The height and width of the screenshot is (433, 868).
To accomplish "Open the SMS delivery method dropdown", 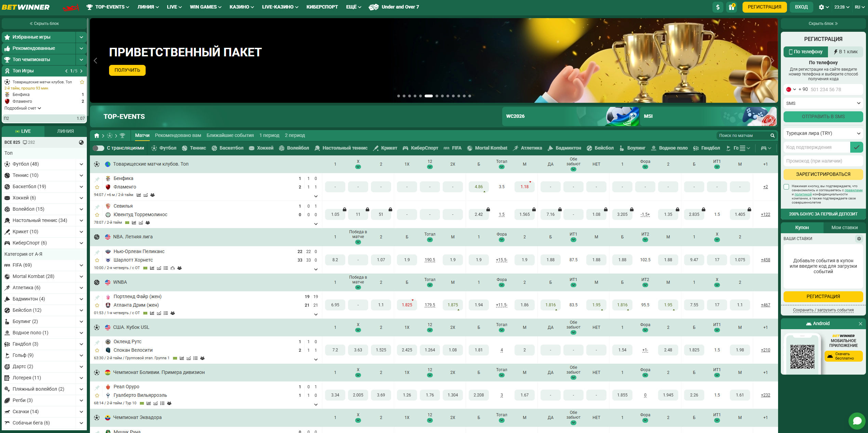I will click(823, 103).
